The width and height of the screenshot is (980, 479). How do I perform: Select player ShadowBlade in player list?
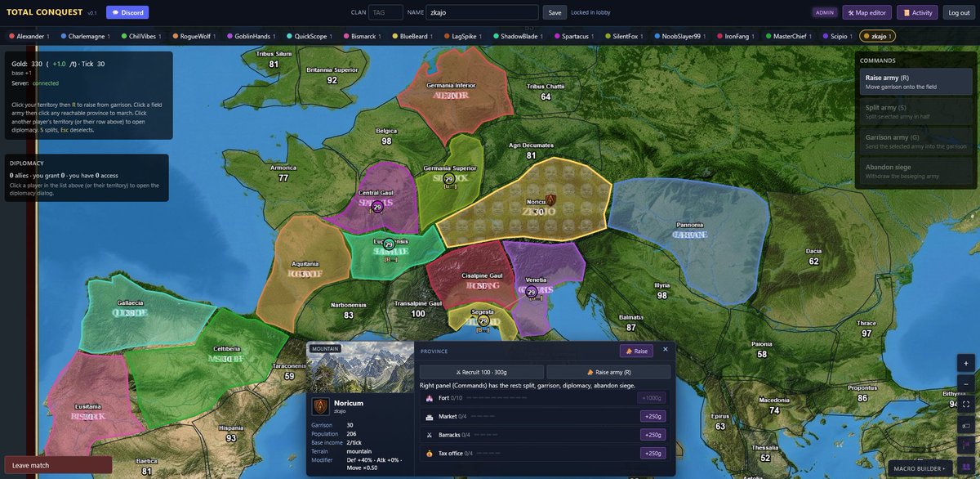[x=520, y=36]
